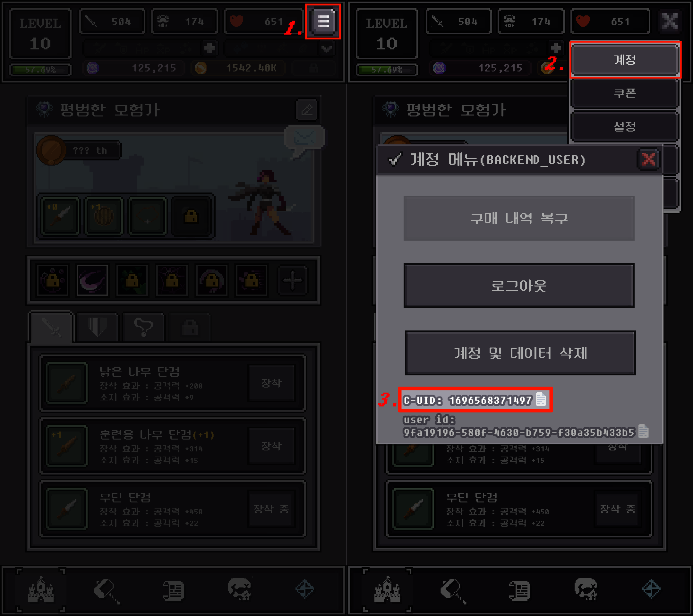Choose 설정 from the dropdown menu
693x616 pixels.
tap(625, 126)
